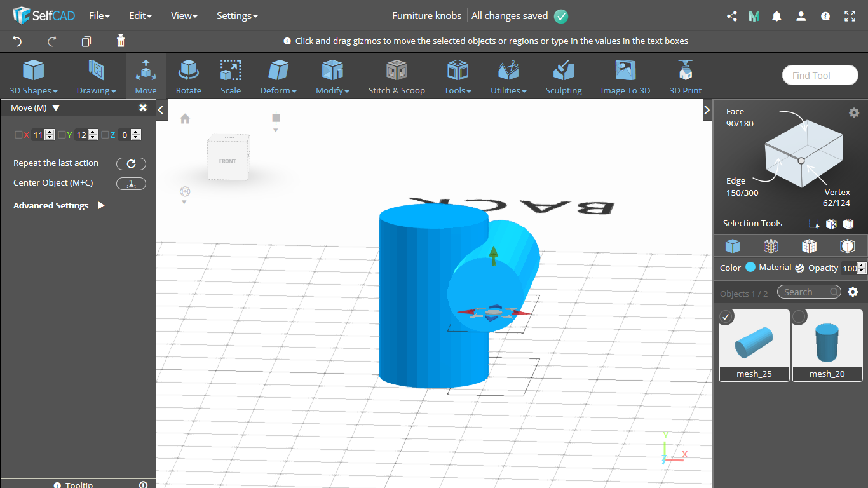Open the Modify dropdown
The width and height of the screenshot is (868, 488).
(x=332, y=76)
